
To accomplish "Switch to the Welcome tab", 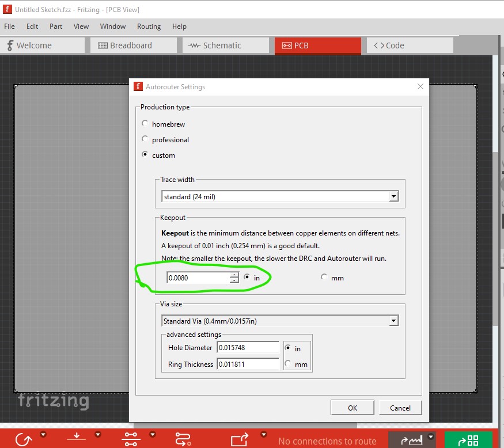I will (43, 45).
